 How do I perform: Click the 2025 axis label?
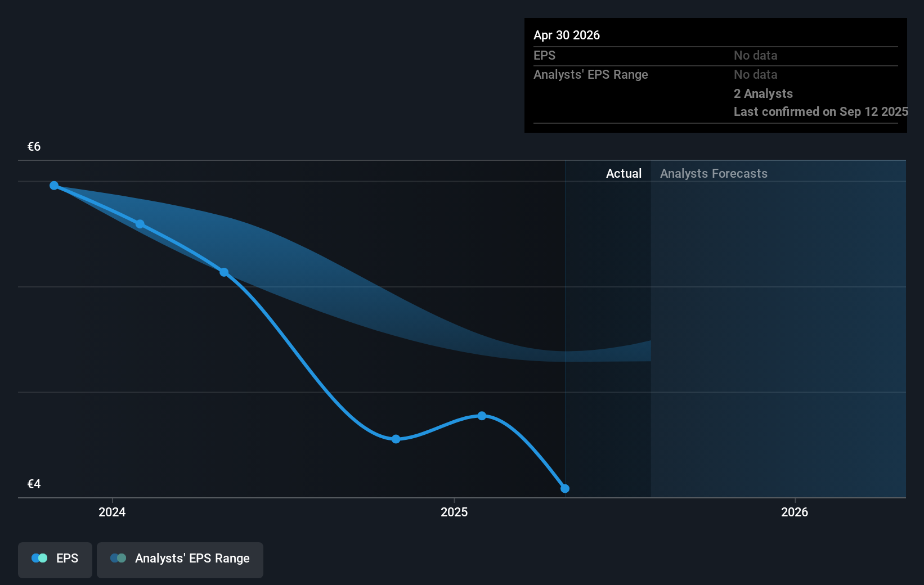click(455, 512)
